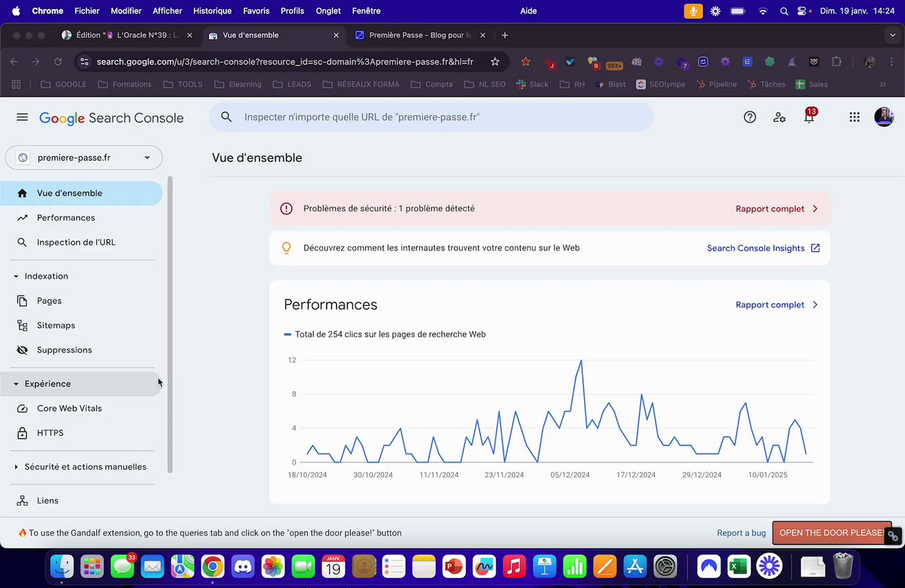Screen dimensions: 905x588
Task: Open Performances card Rapport complet link
Action: click(x=776, y=305)
